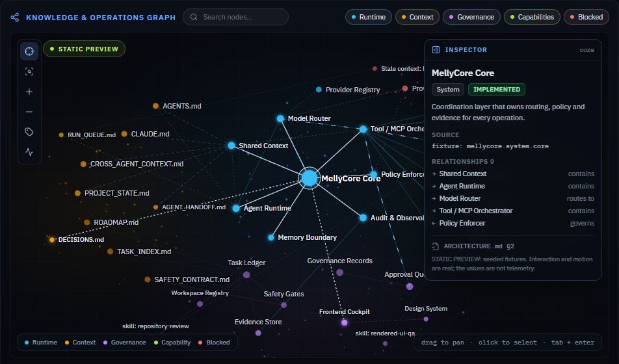Select the Governance Records node
The height and width of the screenshot is (364, 619).
(x=340, y=272)
